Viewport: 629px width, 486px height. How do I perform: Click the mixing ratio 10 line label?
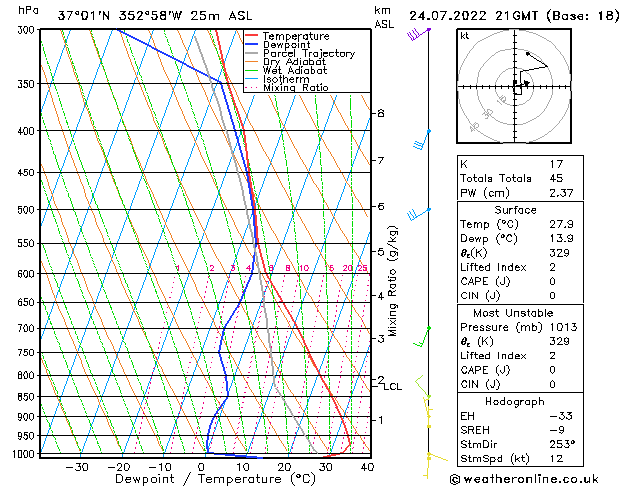[x=304, y=268]
